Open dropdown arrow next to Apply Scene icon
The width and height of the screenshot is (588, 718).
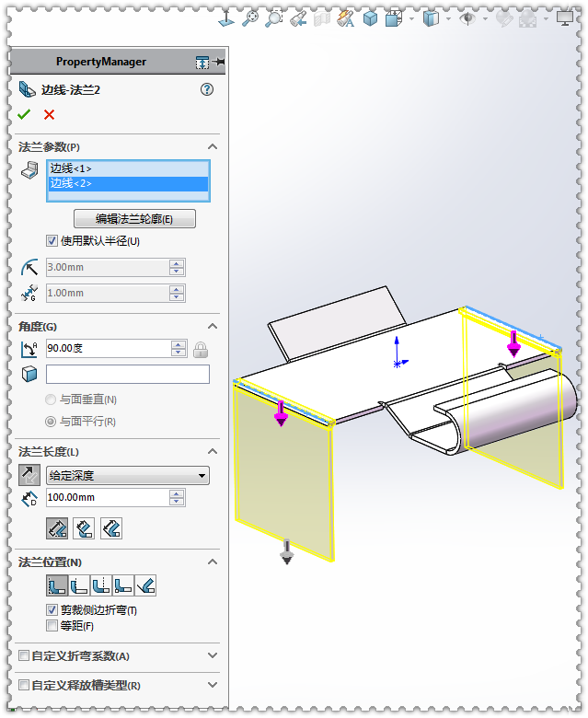[x=546, y=18]
